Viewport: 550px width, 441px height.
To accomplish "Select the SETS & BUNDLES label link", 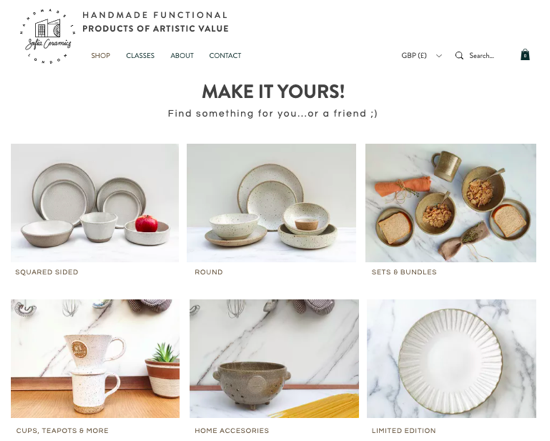I will 404,272.
